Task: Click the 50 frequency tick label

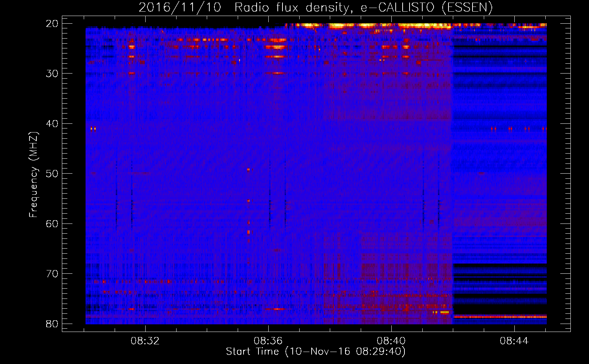Action: 52,174
